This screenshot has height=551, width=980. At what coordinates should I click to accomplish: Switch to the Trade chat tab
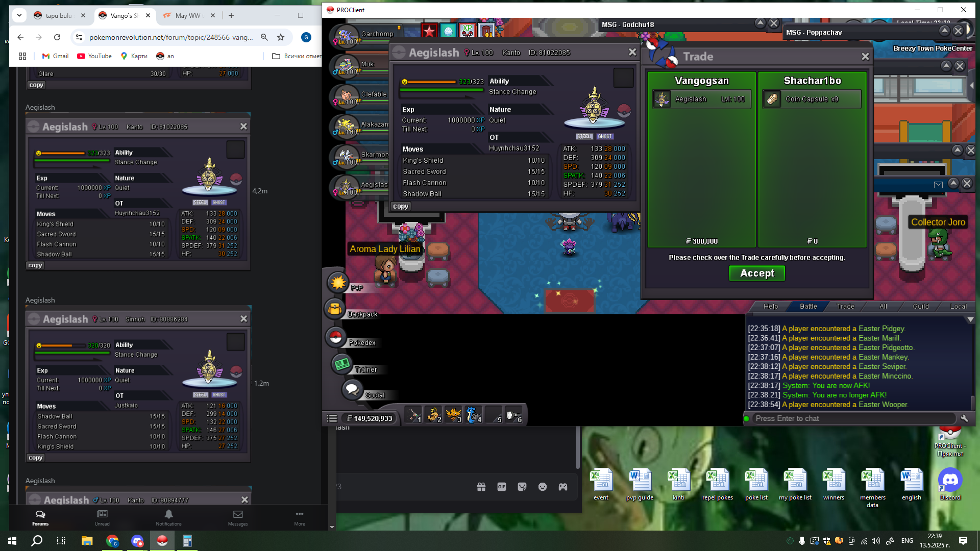(846, 306)
